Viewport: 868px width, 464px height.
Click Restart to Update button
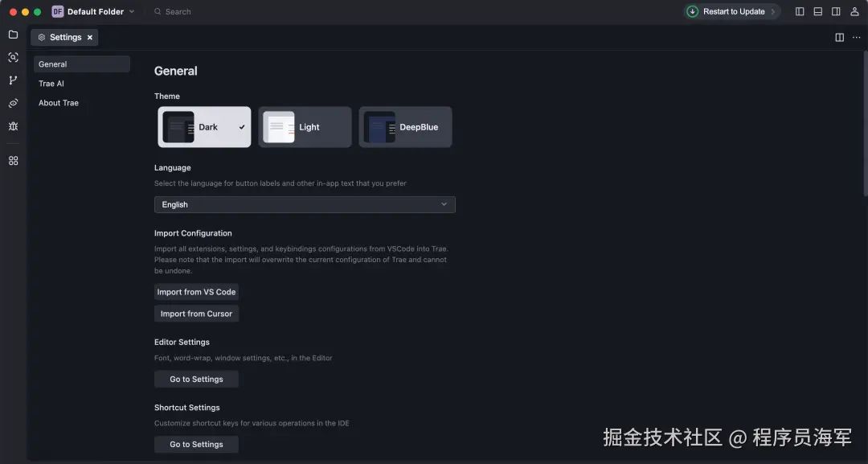[732, 11]
